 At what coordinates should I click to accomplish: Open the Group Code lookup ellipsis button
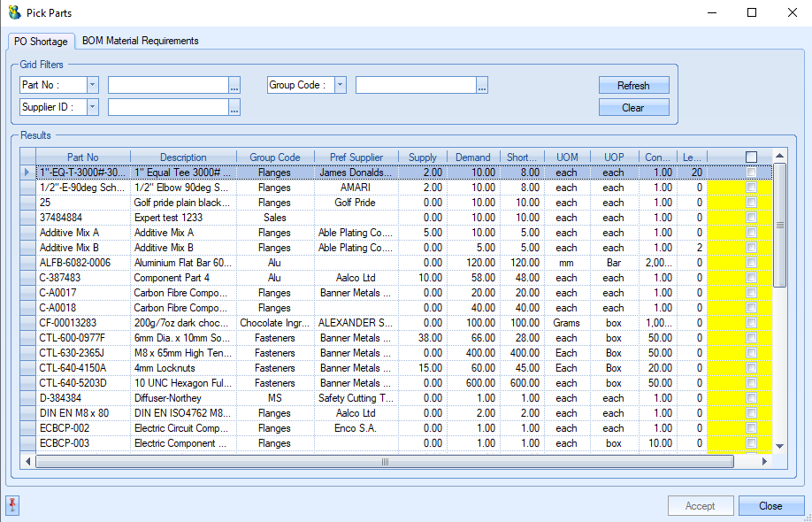(482, 86)
